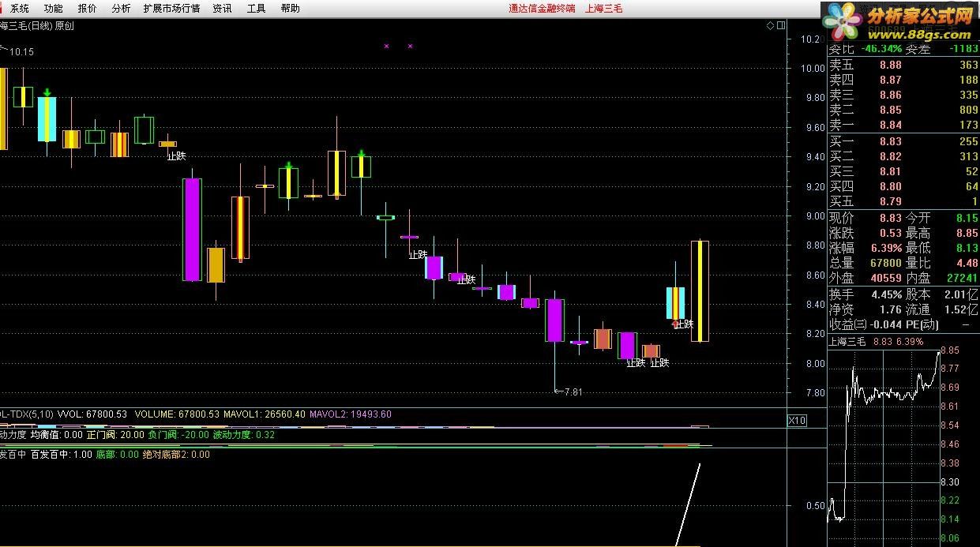Image resolution: width=980 pixels, height=547 pixels.
Task: Open the 系统 menu
Action: [20, 9]
